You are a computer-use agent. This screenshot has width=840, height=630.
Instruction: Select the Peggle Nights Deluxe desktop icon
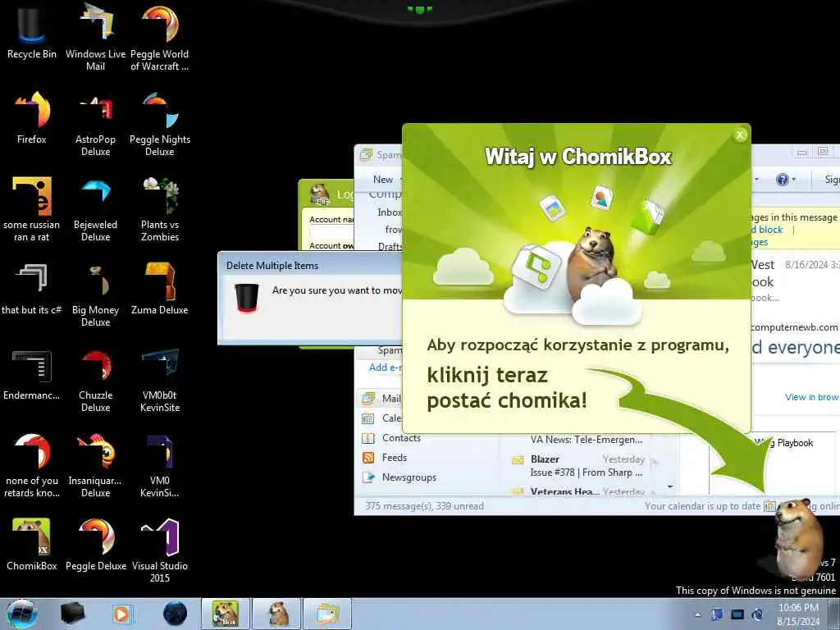point(160,125)
